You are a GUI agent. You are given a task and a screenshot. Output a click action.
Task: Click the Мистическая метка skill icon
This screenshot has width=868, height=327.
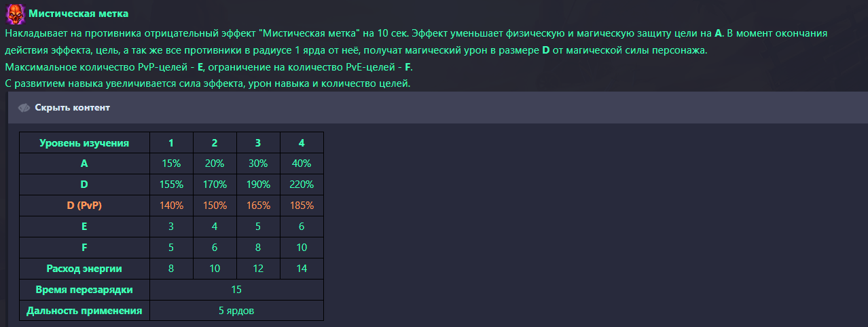coord(15,14)
